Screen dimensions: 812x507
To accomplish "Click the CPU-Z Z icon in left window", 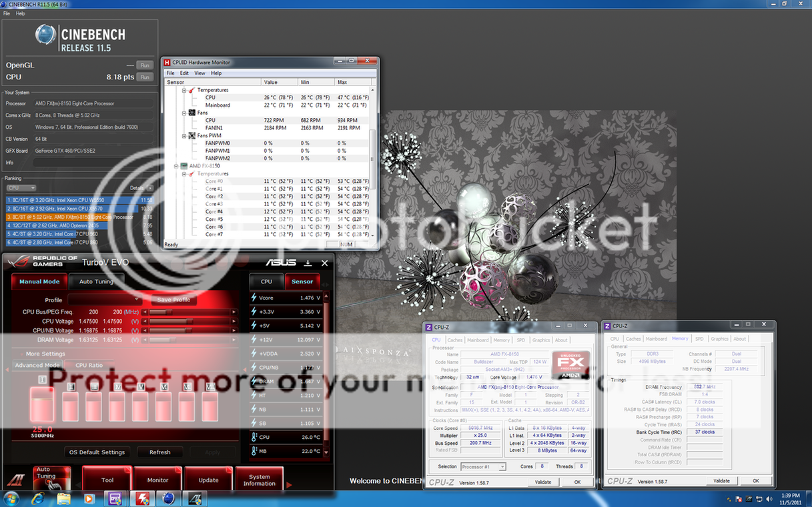I will coord(430,327).
